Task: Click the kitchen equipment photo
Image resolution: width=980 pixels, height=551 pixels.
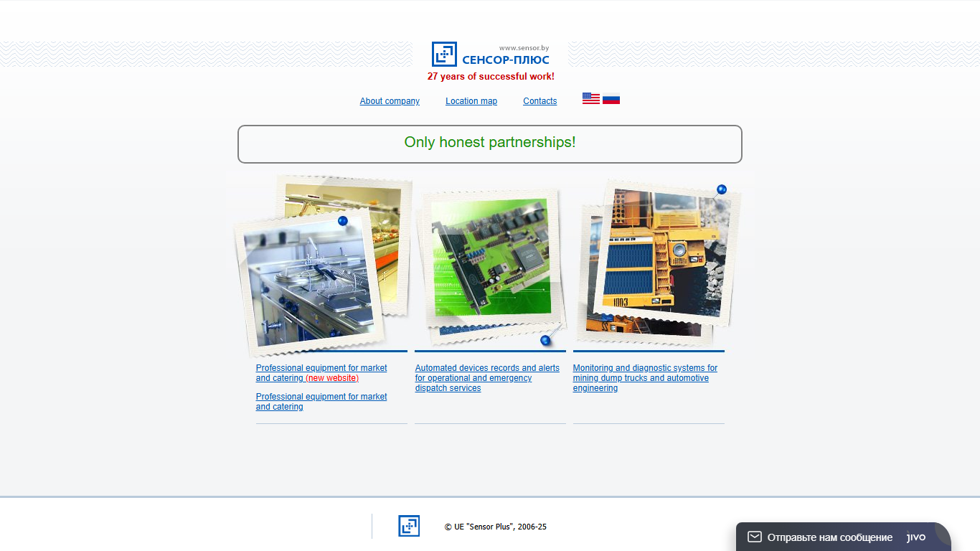Action: point(308,282)
